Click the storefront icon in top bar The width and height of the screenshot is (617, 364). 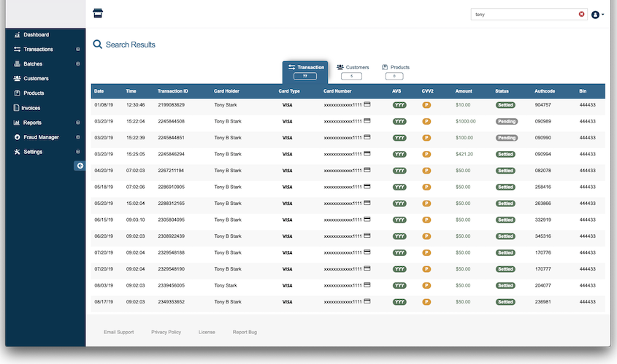[x=98, y=13]
